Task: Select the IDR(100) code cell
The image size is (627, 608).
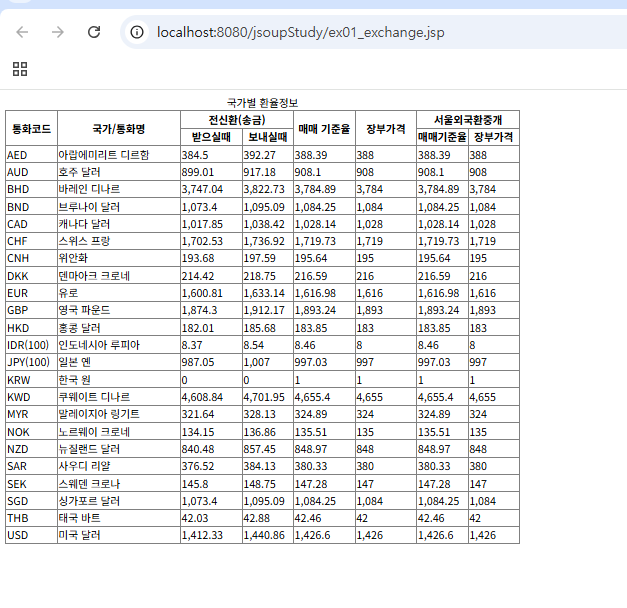Action: click(32, 345)
